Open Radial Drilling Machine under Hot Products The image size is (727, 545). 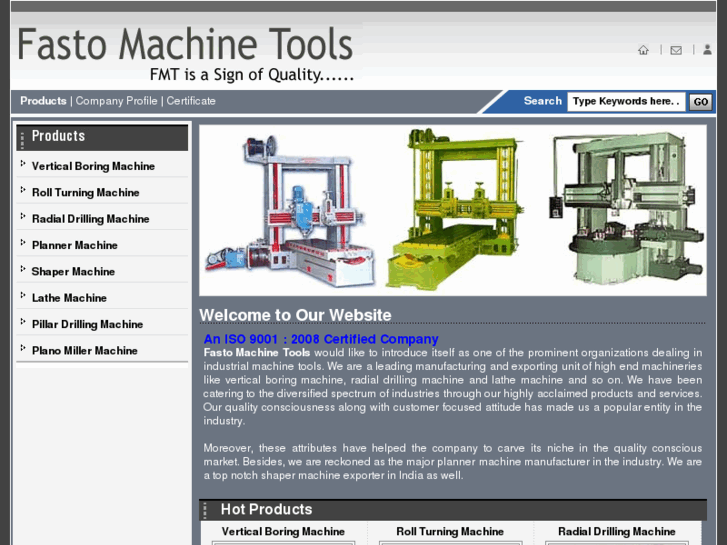[x=617, y=532]
